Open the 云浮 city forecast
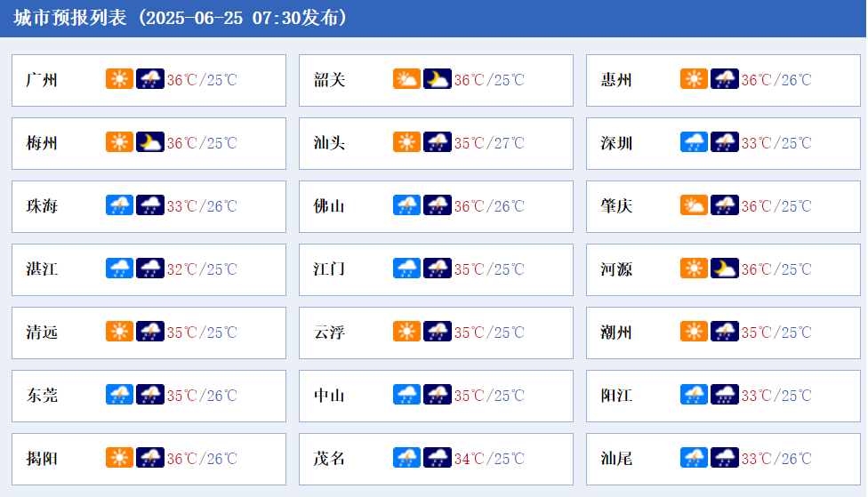Image resolution: width=868 pixels, height=497 pixels. pyautogui.click(x=329, y=333)
